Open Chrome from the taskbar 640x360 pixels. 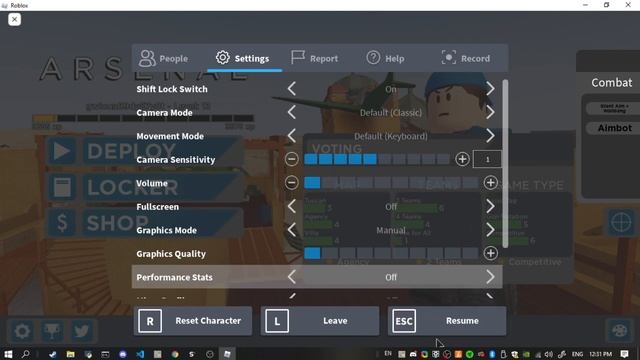point(175,354)
